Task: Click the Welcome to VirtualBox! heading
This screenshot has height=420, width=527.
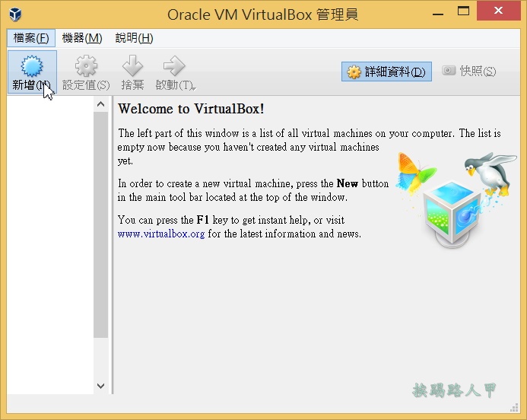Action: click(x=191, y=109)
